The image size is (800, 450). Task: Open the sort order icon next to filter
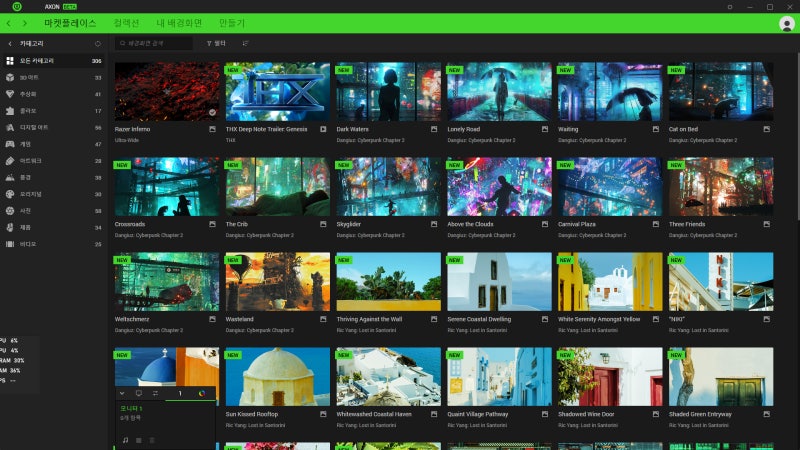(x=245, y=43)
